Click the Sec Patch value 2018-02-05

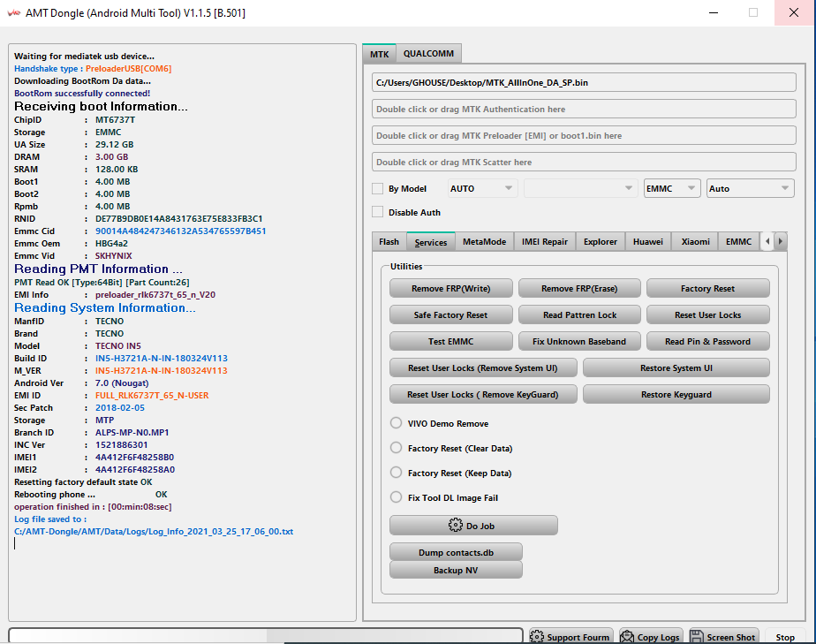click(x=120, y=408)
